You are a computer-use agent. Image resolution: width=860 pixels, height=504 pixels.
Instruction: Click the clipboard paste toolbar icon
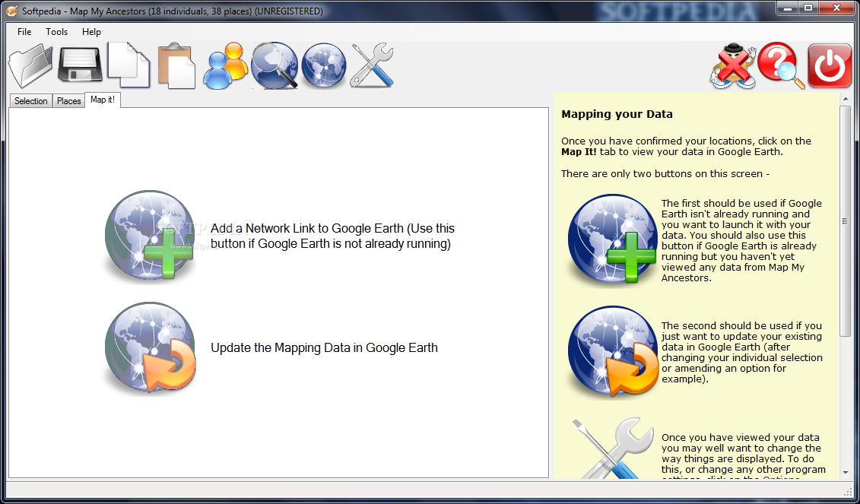(x=176, y=66)
